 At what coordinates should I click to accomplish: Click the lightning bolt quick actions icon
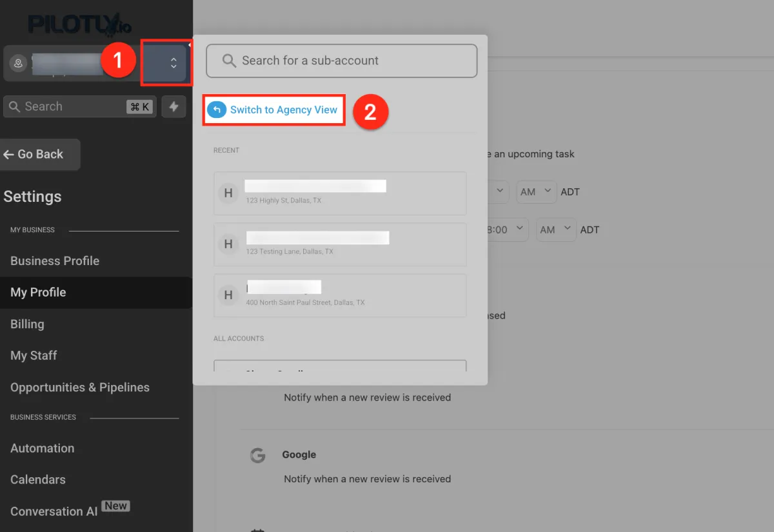pos(174,106)
